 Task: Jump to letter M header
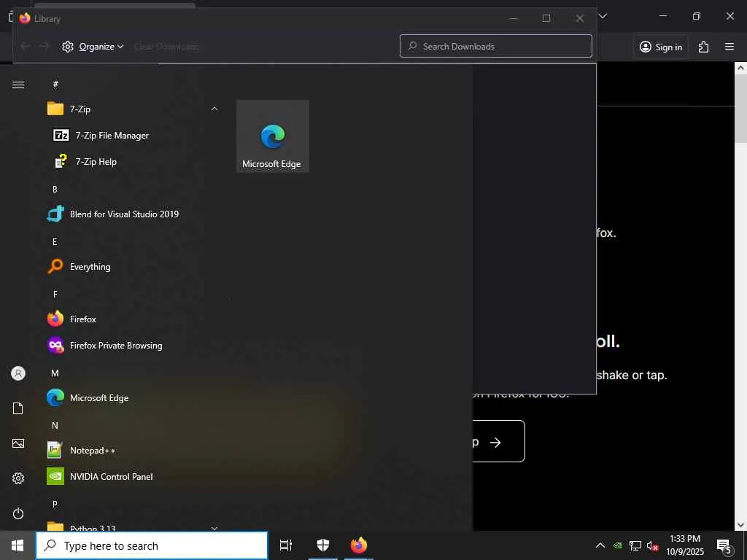pos(55,373)
